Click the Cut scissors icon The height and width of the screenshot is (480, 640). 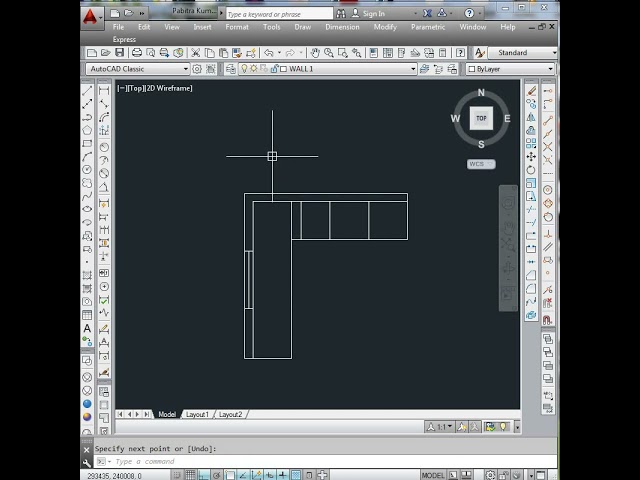pos(196,53)
